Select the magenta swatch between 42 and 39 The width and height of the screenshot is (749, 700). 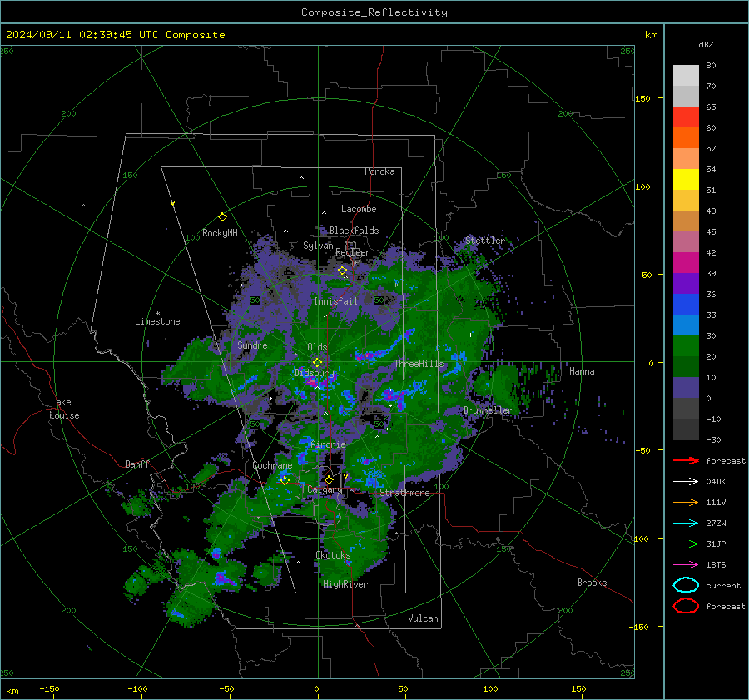686,263
